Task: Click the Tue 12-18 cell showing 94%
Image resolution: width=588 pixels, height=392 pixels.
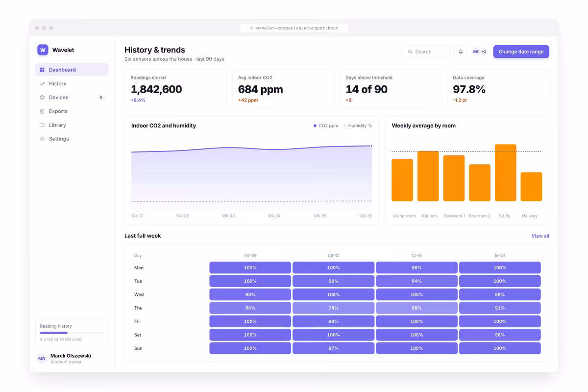Action: coord(416,281)
